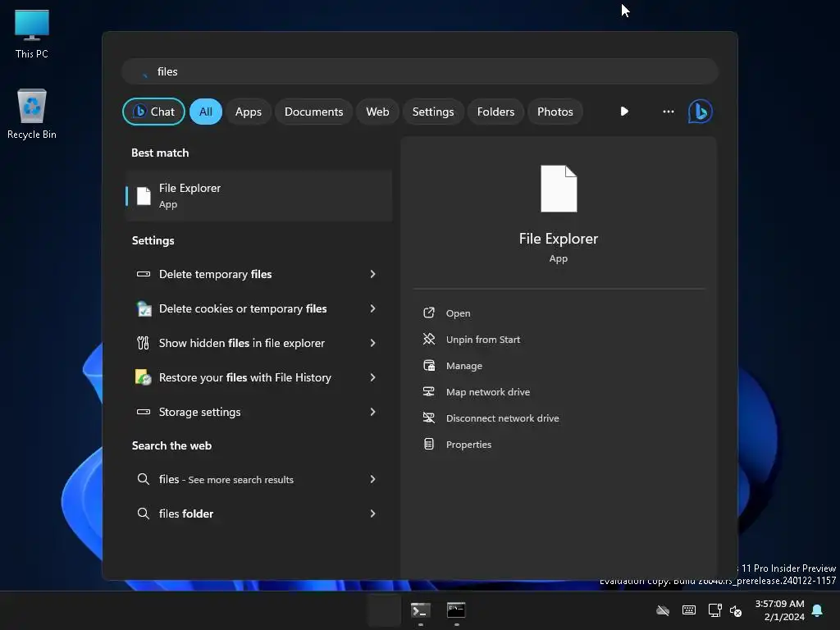The height and width of the screenshot is (630, 840).
Task: Click the Show hidden files tools icon
Action: [x=143, y=343]
